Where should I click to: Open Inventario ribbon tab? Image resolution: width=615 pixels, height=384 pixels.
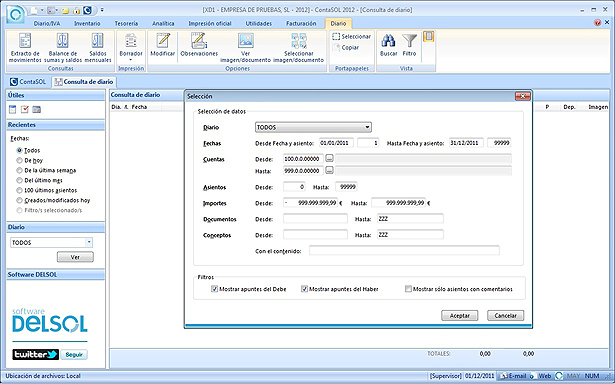87,24
